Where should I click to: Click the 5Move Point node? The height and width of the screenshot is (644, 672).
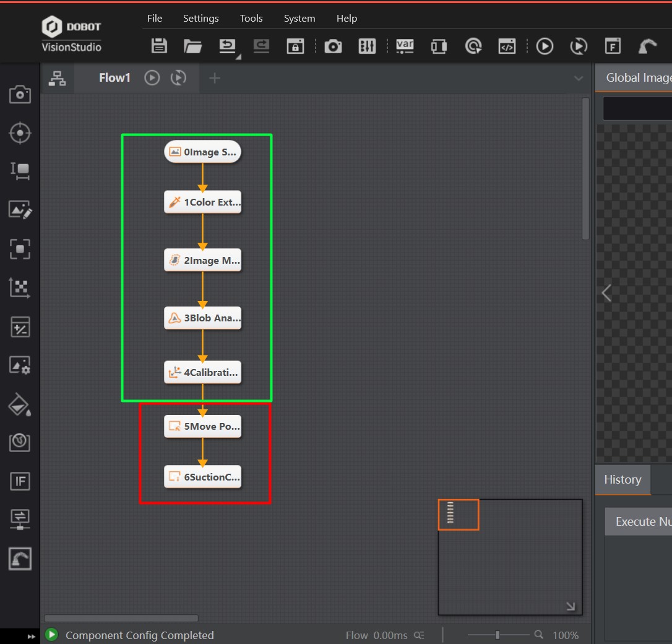pyautogui.click(x=202, y=427)
